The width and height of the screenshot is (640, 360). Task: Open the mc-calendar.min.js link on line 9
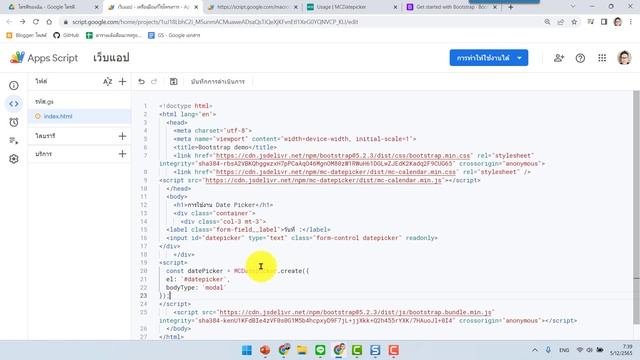click(x=324, y=180)
